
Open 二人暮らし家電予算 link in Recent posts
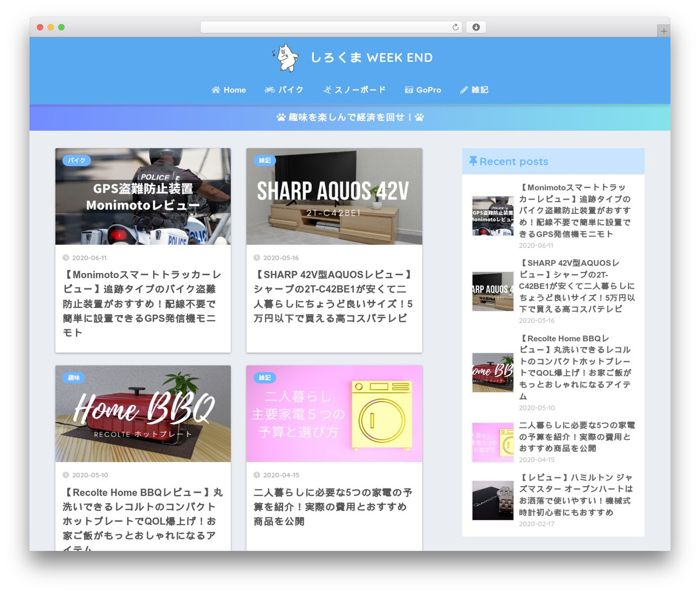576,437
